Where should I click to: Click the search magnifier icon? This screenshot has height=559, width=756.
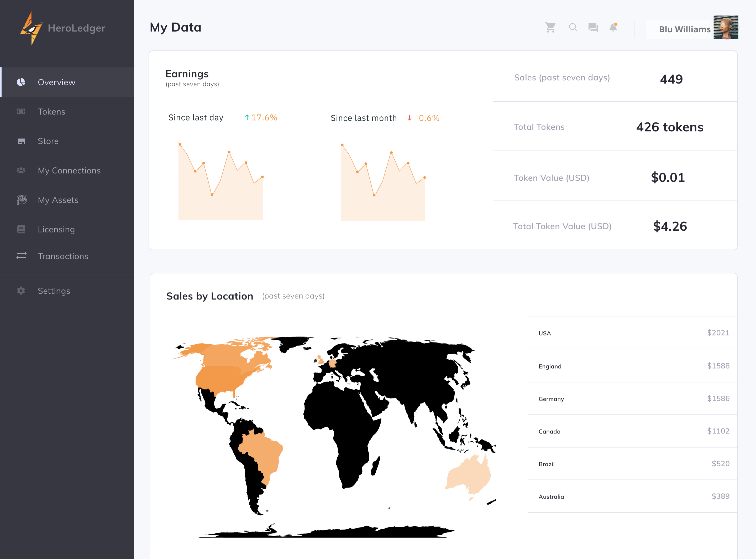click(x=573, y=27)
